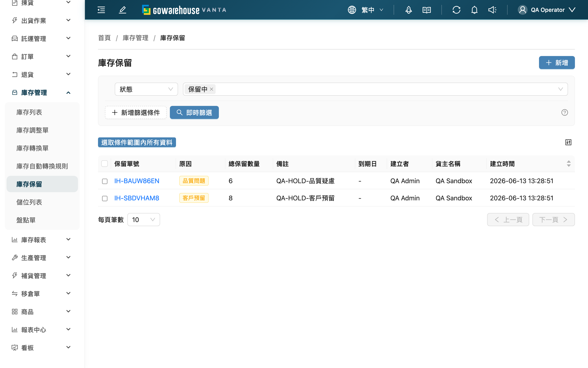Screen dimensions: 588x368
Task: Click the 下一頁 pagination button
Action: 553,220
